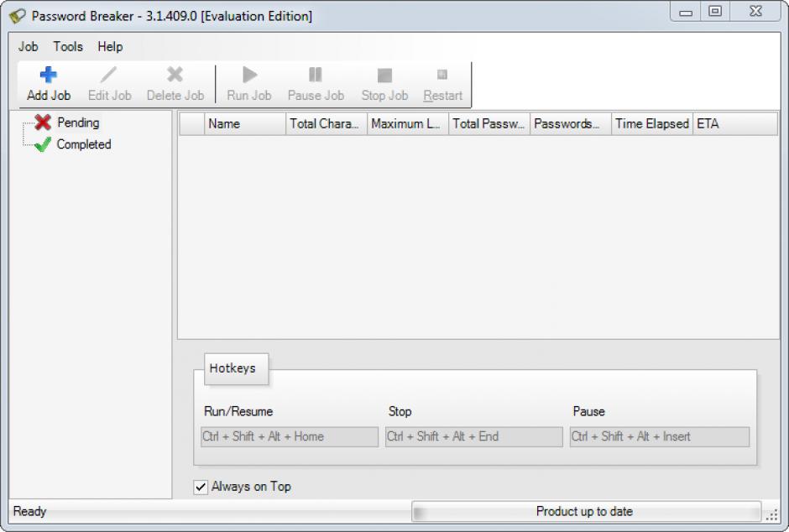
Task: Click the Run Job play icon
Action: 249,75
